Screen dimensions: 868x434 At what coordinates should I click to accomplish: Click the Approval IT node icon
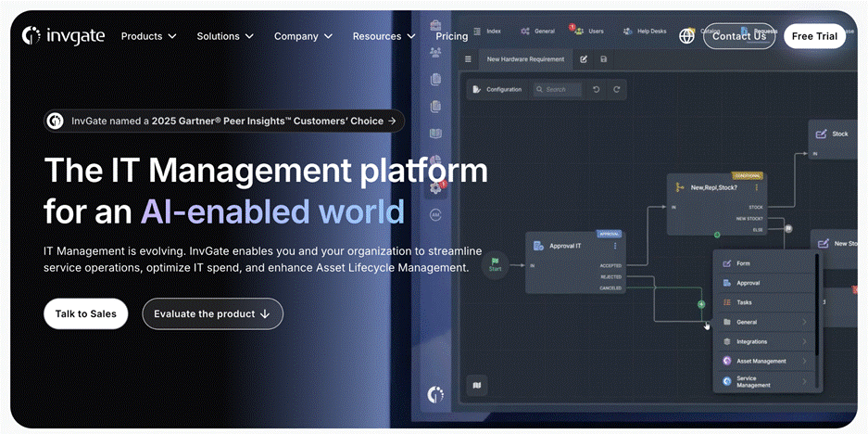[x=538, y=246]
